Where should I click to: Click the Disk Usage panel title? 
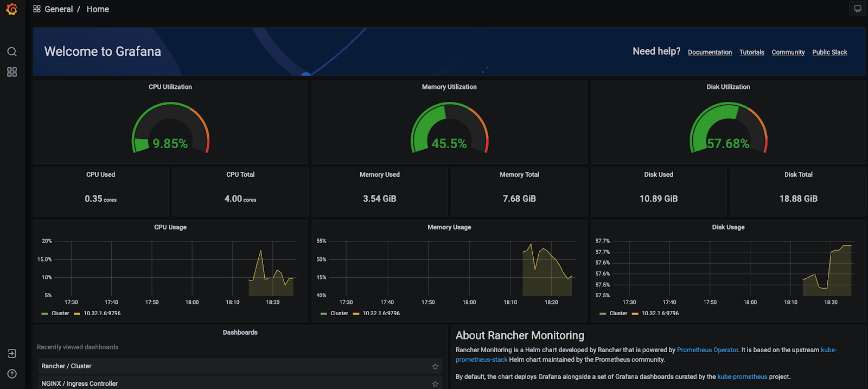tap(728, 227)
